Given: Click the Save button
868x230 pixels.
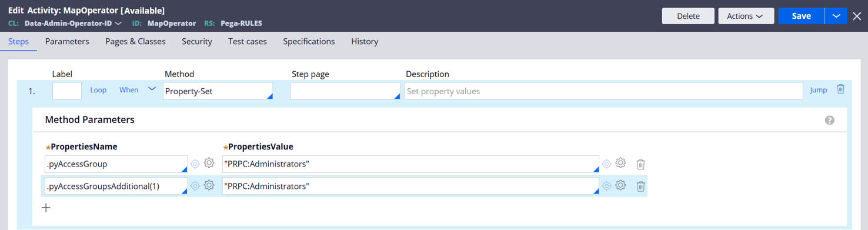Looking at the screenshot, I should point(801,16).
